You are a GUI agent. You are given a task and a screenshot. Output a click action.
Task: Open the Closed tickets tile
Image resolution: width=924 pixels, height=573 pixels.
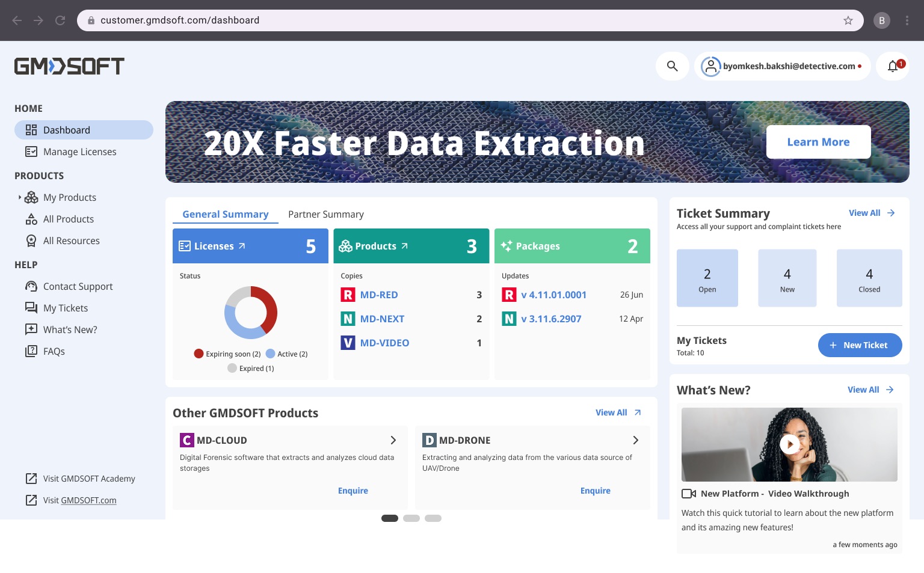[x=869, y=278]
